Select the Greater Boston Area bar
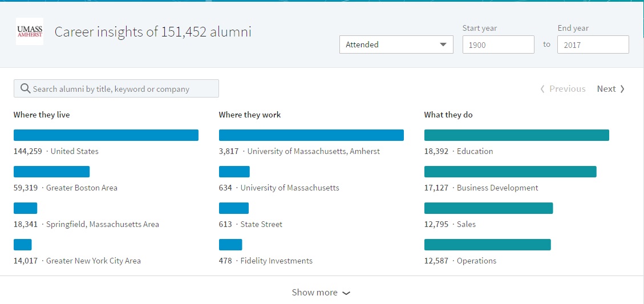Image resolution: width=644 pixels, height=304 pixels. click(51, 172)
